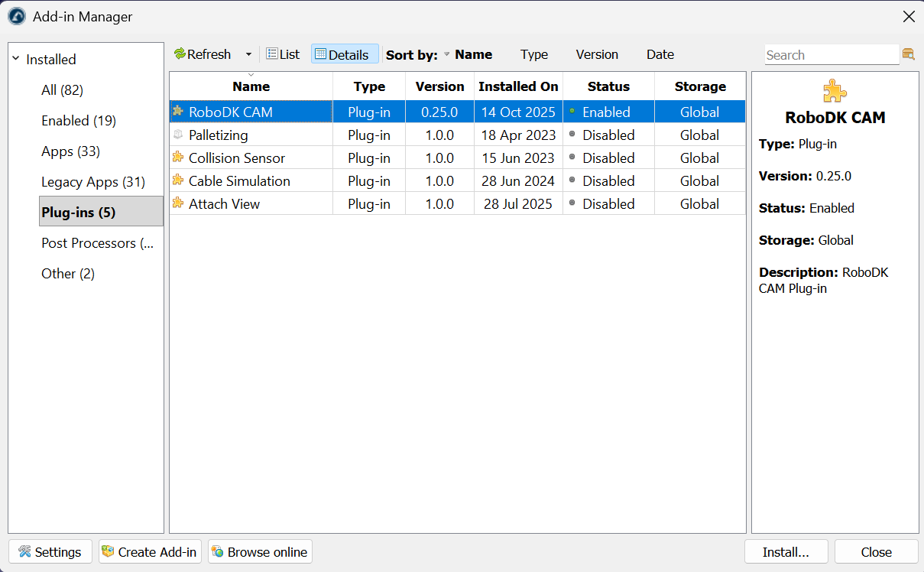Screen dimensions: 924x572
Task: Sort list by Version column header
Action: [x=439, y=86]
